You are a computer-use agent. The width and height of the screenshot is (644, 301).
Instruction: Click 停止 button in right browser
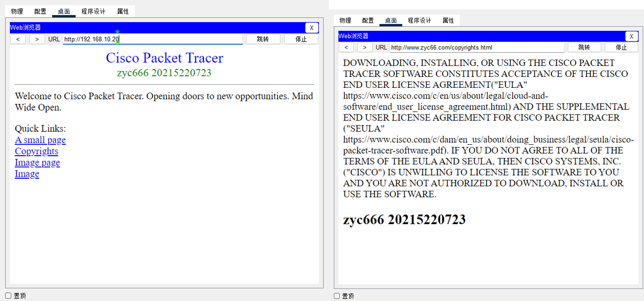pos(622,48)
